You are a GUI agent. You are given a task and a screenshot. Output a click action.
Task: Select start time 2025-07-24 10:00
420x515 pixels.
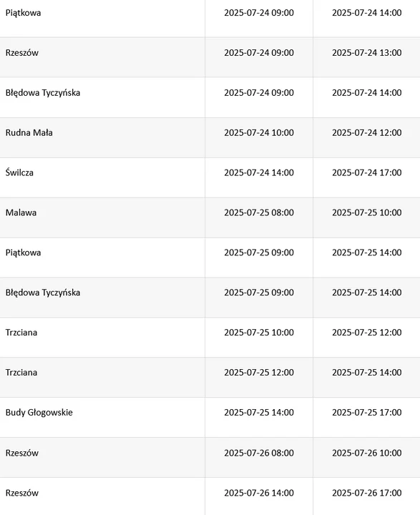259,133
